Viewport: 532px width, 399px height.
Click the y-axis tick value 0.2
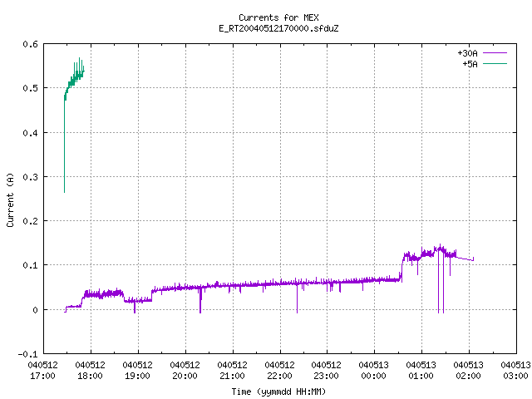click(30, 221)
